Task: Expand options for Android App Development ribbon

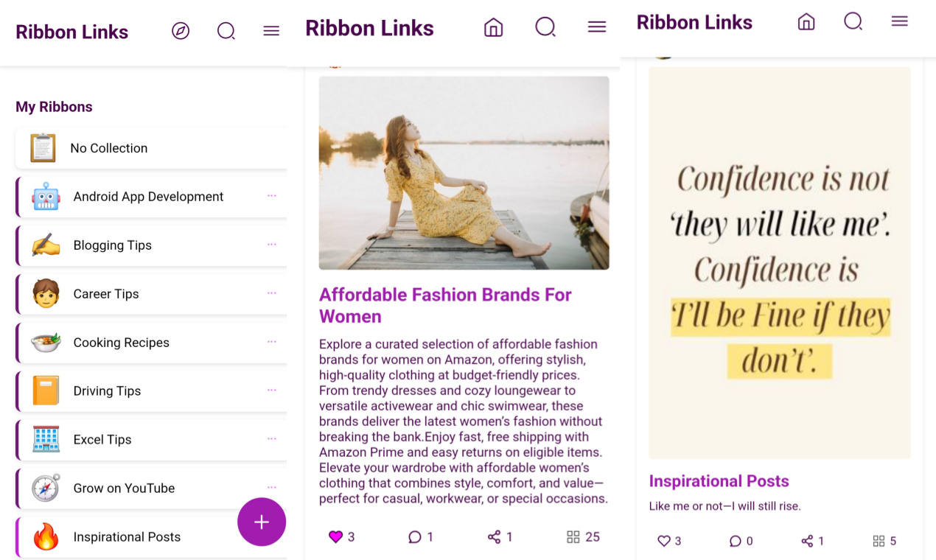Action: [272, 196]
